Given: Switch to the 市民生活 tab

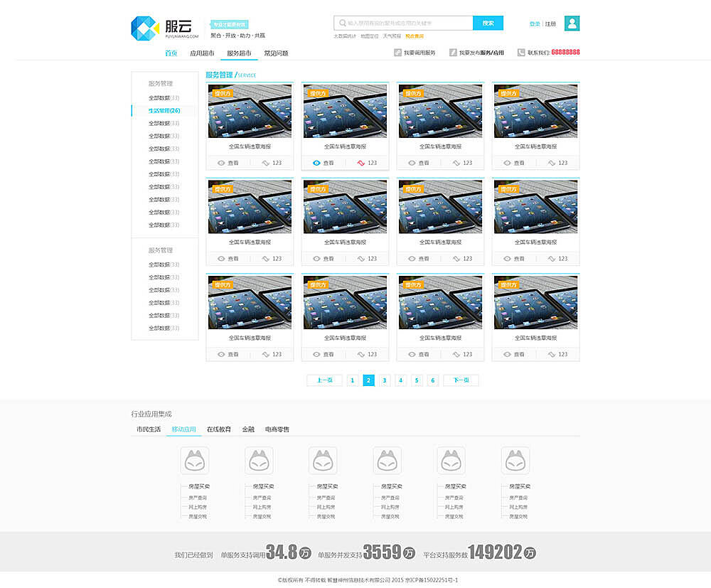Looking at the screenshot, I should point(149,429).
